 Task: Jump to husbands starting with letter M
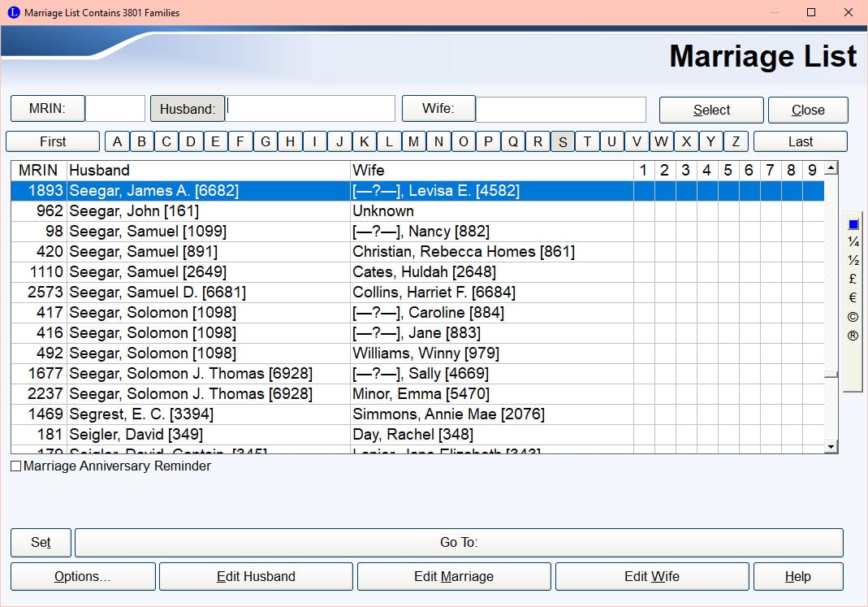[413, 141]
